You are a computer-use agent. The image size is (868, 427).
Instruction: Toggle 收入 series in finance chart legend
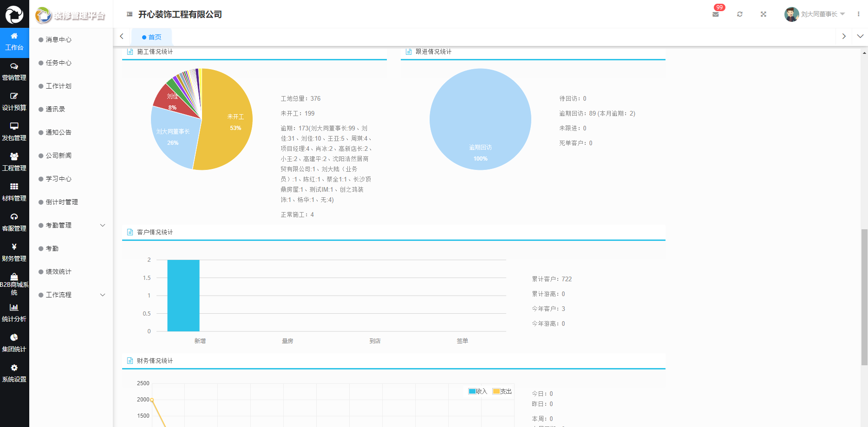pyautogui.click(x=477, y=391)
